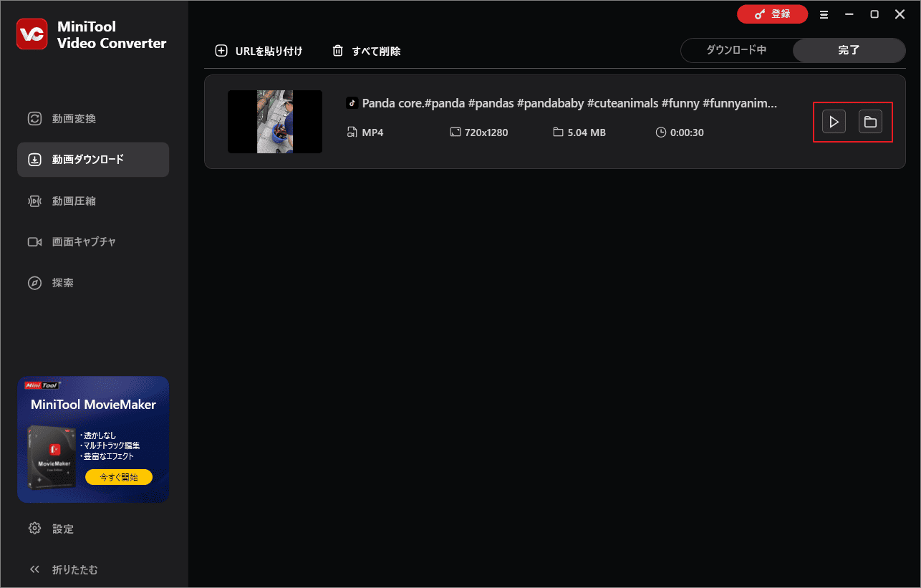Switch to the ダウンロード中 tab
The width and height of the screenshot is (921, 588).
pyautogui.click(x=736, y=50)
